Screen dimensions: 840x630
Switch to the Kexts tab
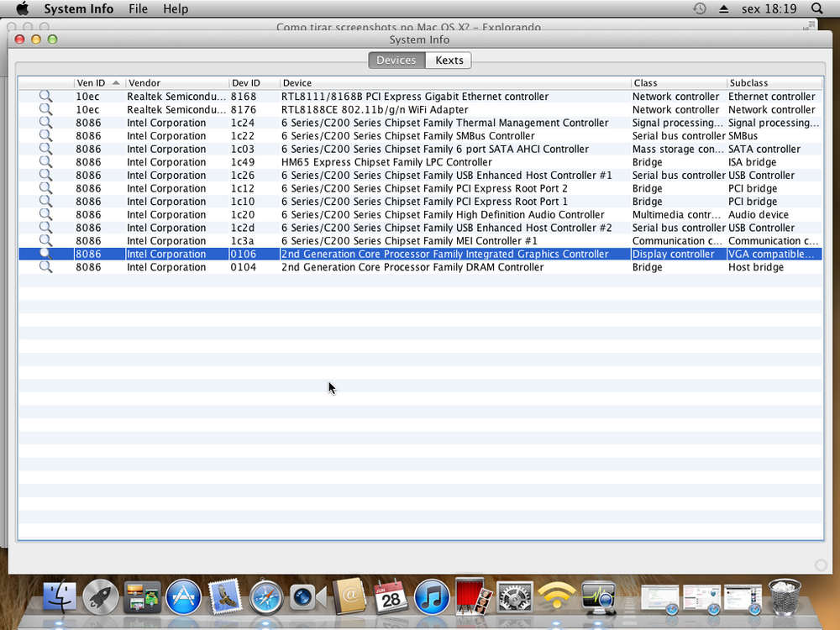(x=449, y=60)
